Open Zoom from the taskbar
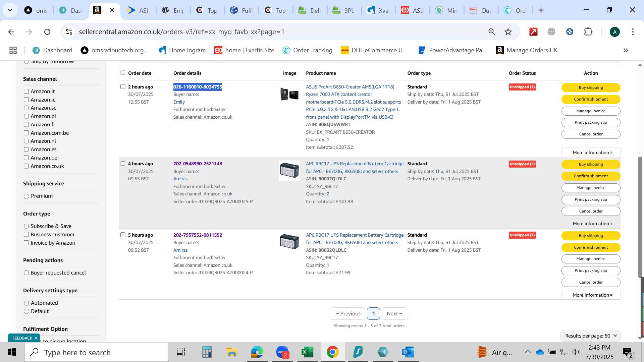The height and width of the screenshot is (362, 644). click(x=282, y=352)
